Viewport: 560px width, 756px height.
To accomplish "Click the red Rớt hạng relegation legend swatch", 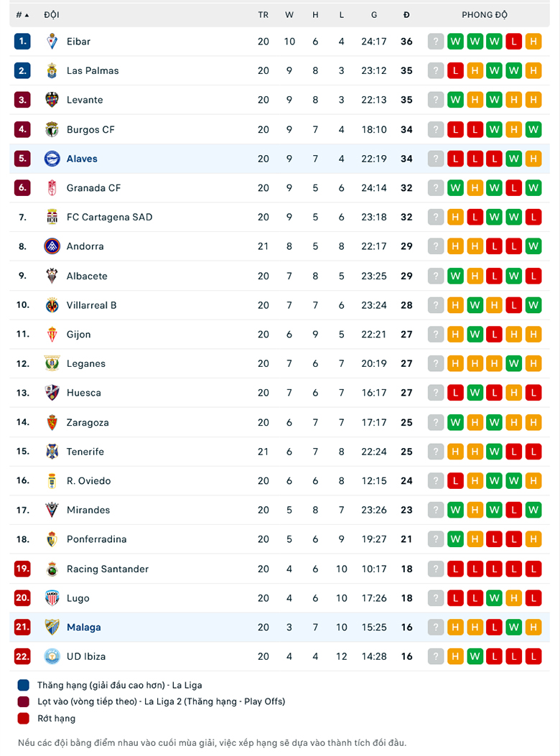I will pyautogui.click(x=23, y=719).
